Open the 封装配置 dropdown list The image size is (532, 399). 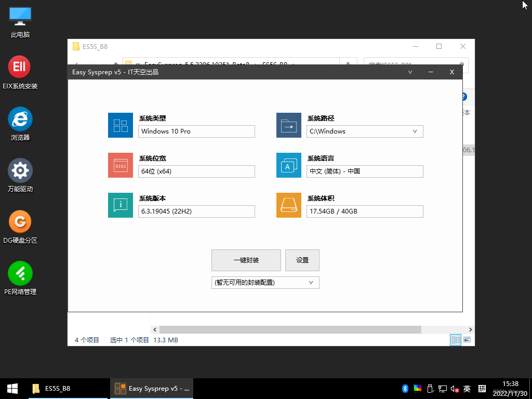coord(311,283)
